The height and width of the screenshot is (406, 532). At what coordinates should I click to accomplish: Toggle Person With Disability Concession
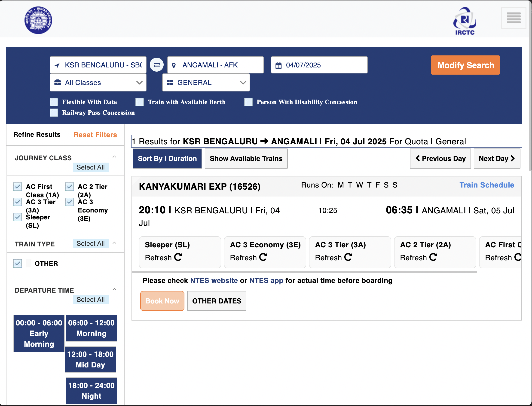coord(248,102)
